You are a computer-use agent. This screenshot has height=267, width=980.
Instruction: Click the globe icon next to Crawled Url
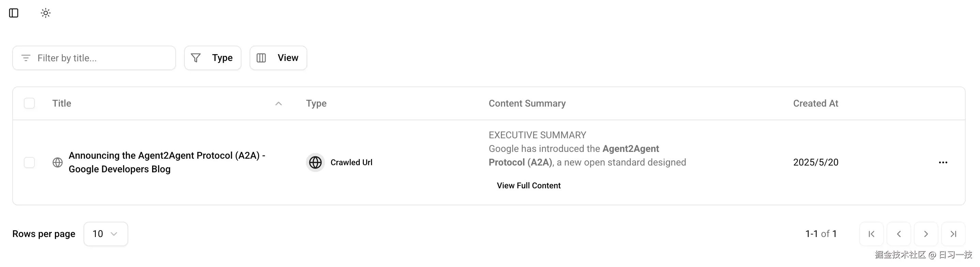pos(315,162)
